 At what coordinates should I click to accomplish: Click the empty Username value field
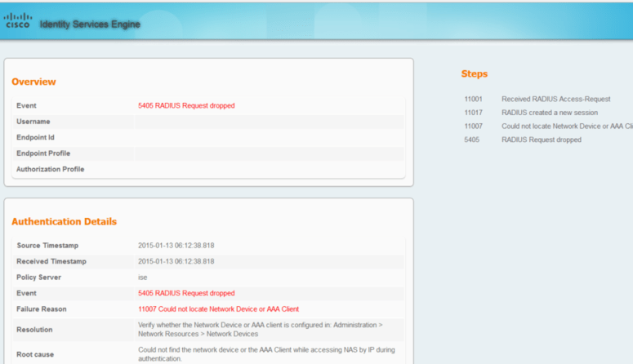pyautogui.click(x=270, y=122)
